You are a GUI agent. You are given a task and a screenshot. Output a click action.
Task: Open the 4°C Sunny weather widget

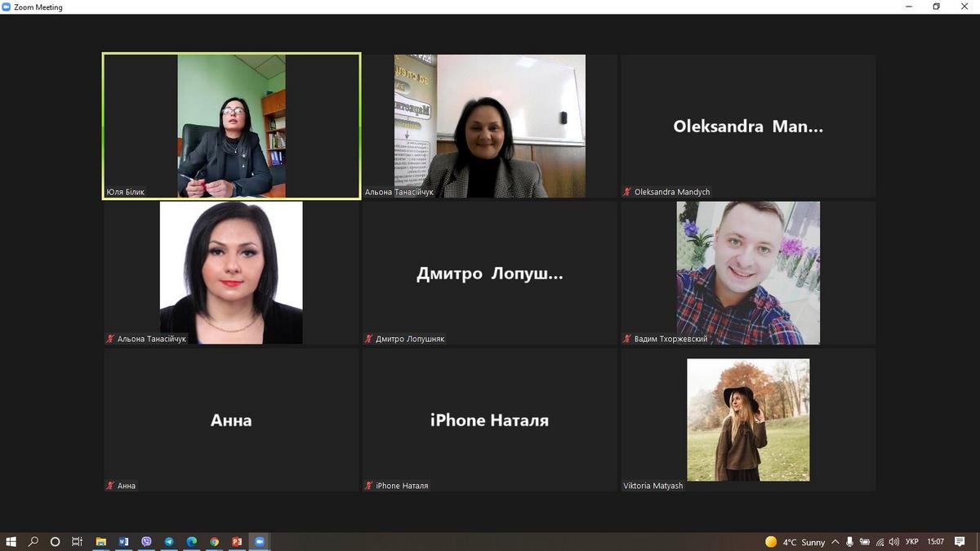795,542
